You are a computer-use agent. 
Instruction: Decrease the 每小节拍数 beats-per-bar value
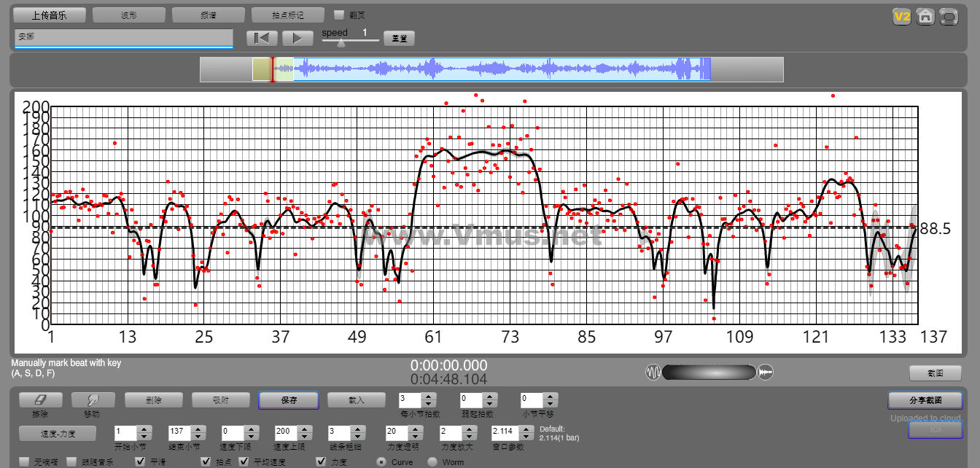click(x=429, y=403)
